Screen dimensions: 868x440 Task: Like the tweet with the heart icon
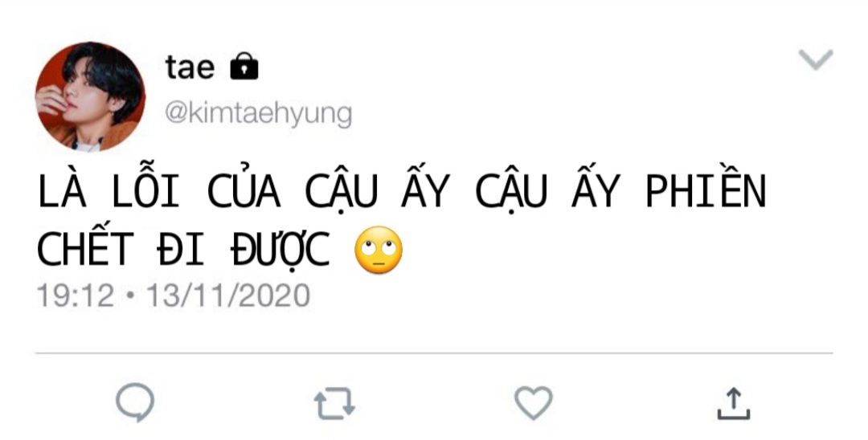(534, 402)
